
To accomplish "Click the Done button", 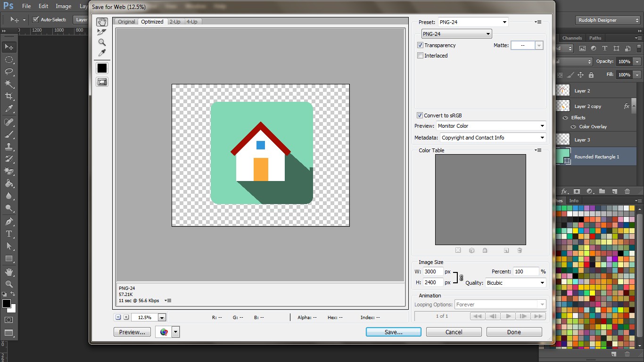I will coord(514,332).
